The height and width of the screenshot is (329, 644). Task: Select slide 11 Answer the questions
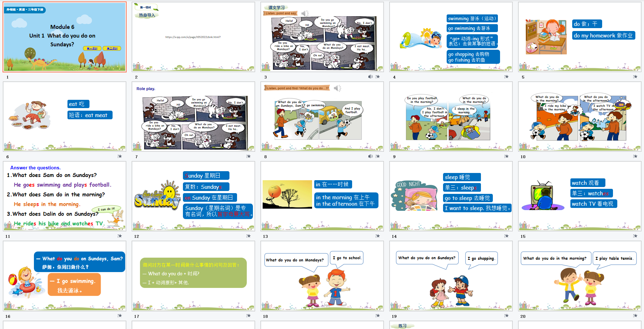[x=65, y=196]
